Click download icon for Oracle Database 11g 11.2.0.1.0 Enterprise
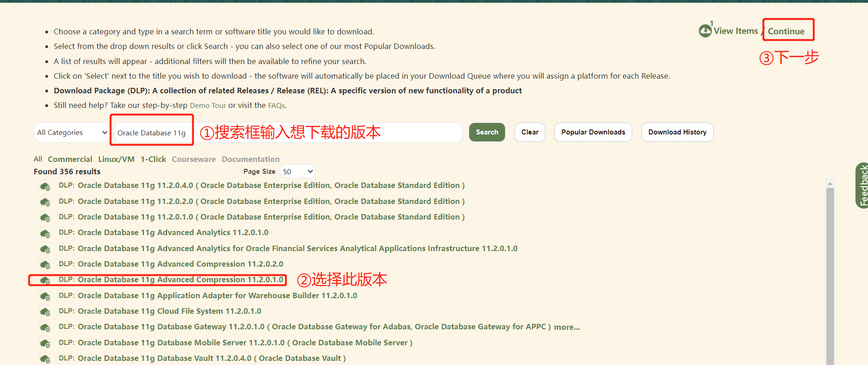This screenshot has width=868, height=365. [45, 217]
